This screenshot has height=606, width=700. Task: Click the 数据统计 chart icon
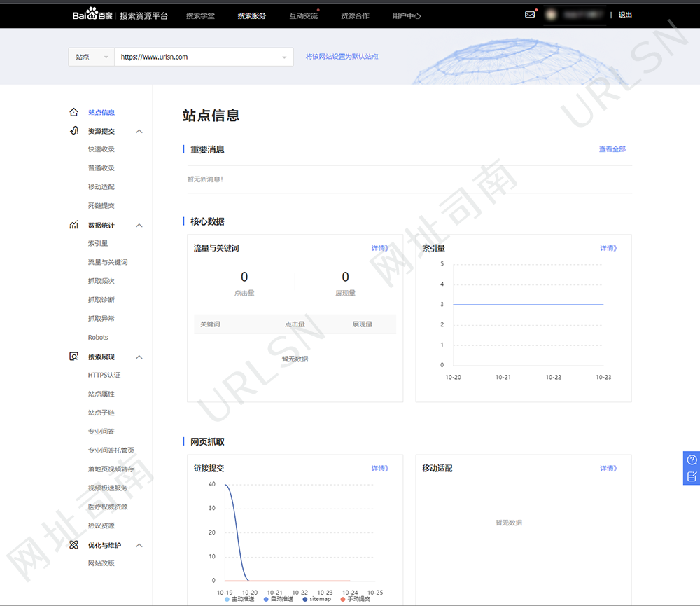point(73,225)
